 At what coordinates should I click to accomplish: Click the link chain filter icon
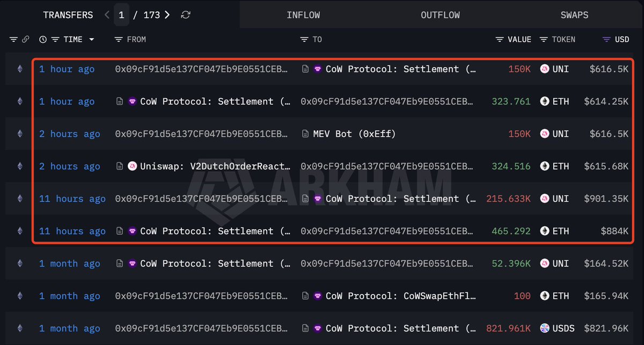25,40
